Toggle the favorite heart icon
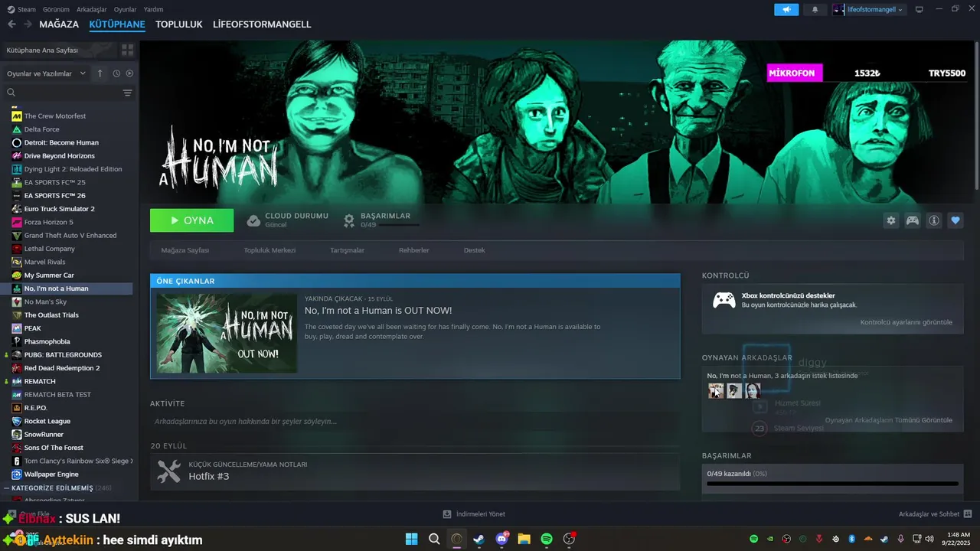 click(955, 220)
